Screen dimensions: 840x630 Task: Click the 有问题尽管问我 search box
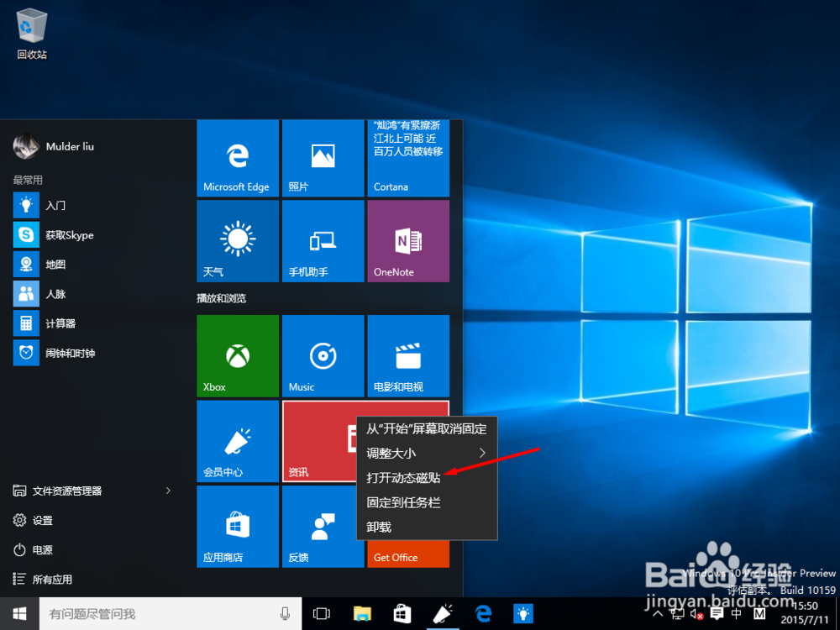click(171, 613)
